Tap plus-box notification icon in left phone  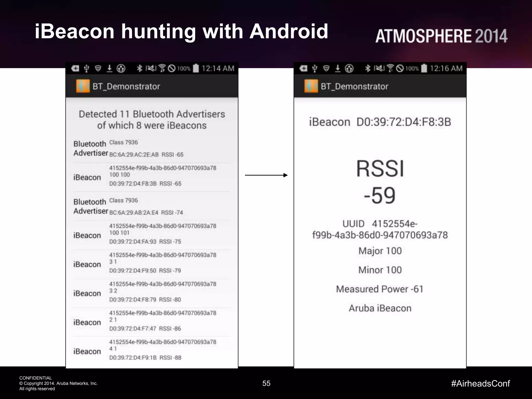[75, 68]
